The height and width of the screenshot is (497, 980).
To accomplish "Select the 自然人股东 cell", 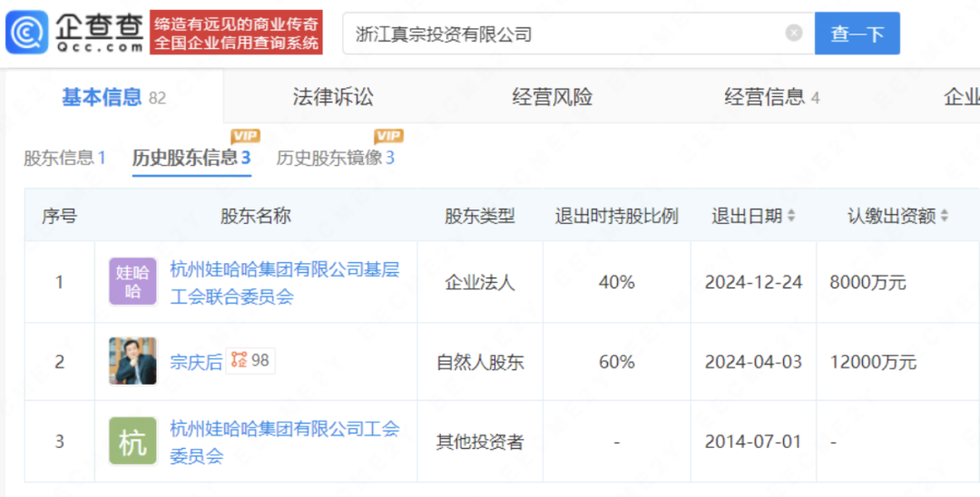I will tap(480, 362).
